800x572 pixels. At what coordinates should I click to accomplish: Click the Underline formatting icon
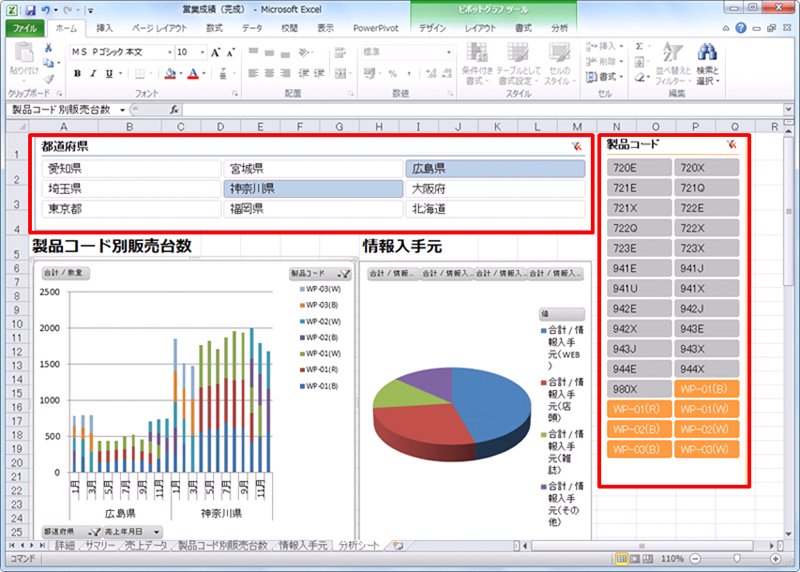pyautogui.click(x=109, y=73)
